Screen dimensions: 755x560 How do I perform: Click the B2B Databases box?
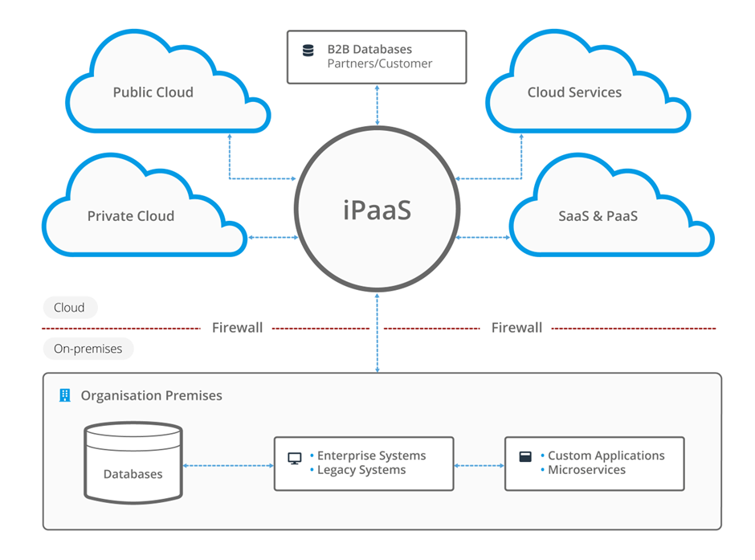coord(377,57)
